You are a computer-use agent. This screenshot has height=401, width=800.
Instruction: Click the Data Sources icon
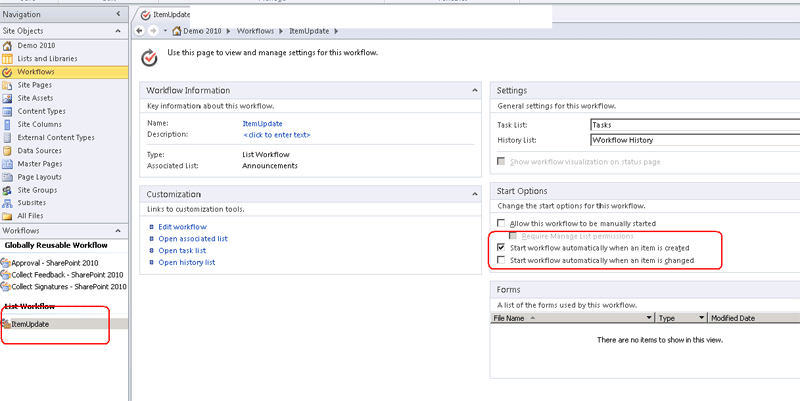[8, 150]
